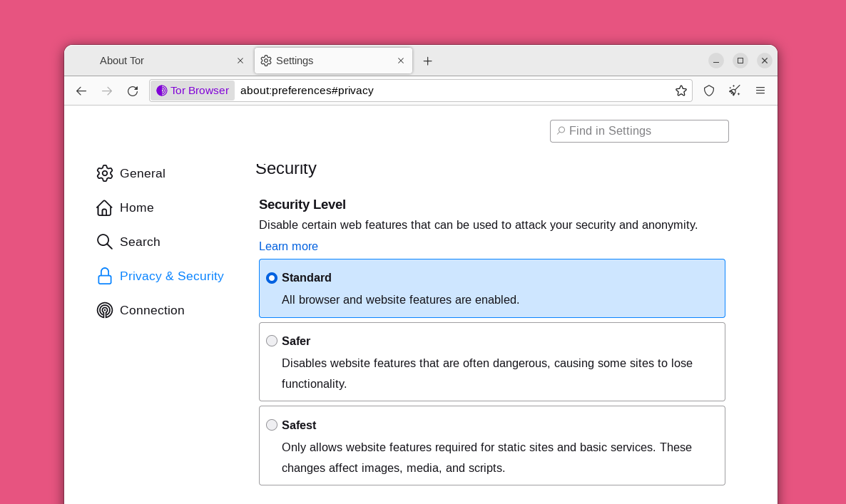This screenshot has height=504, width=846.
Task: Click the Learn more link
Action: pos(288,247)
